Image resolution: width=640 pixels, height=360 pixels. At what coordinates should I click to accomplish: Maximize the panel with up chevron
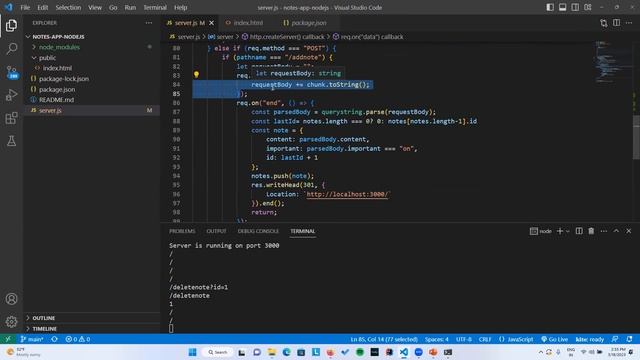tap(616, 231)
